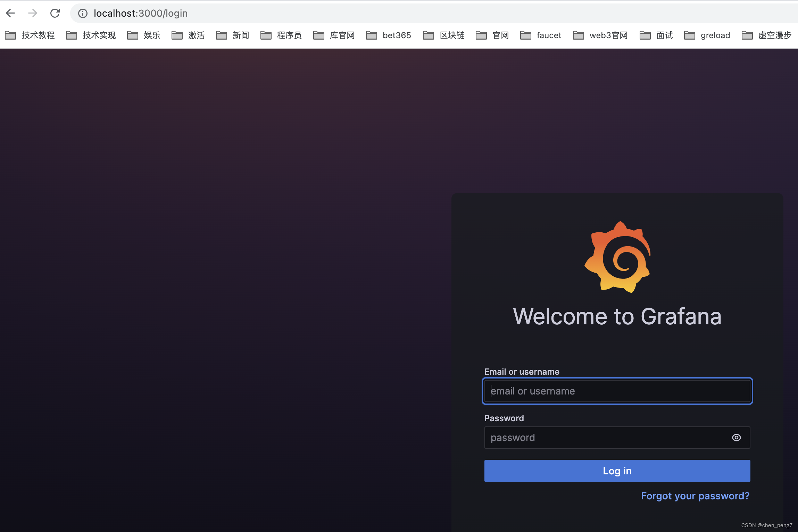798x532 pixels.
Task: Open the 技术教程 bookmark folder
Action: click(x=30, y=35)
